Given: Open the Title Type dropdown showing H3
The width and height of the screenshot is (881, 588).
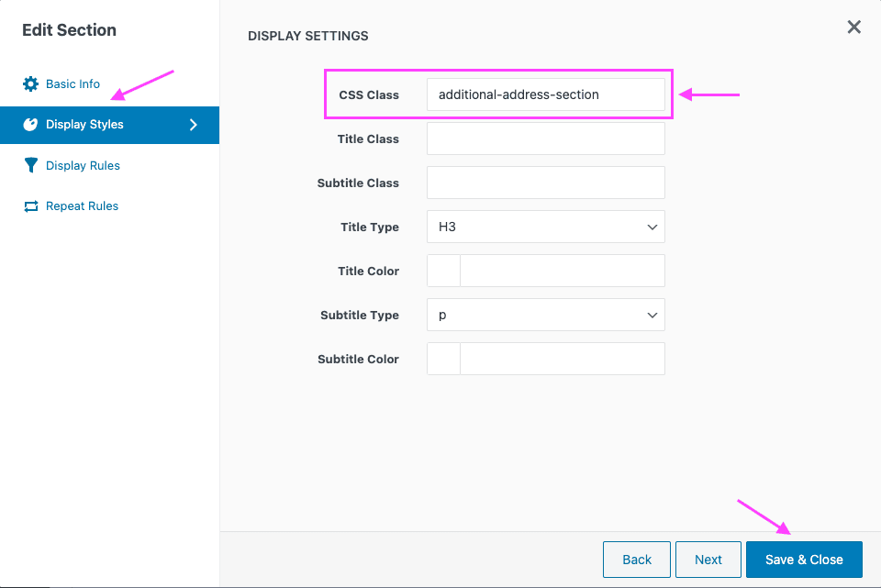Looking at the screenshot, I should pos(545,227).
